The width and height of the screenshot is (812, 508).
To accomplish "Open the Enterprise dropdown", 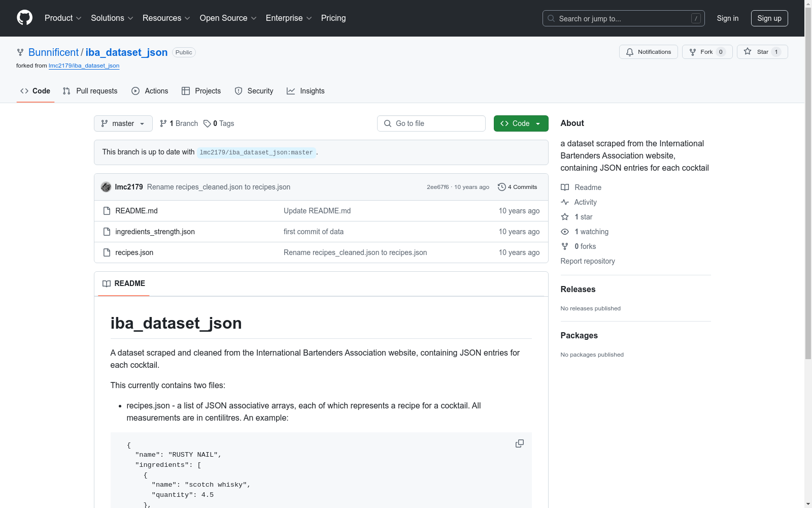I will tap(289, 18).
